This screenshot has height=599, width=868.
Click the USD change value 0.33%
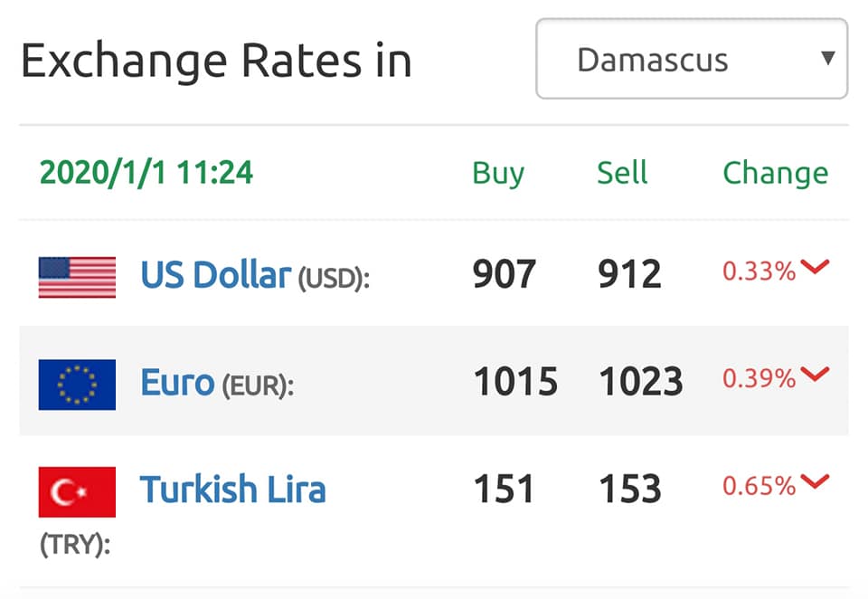(x=759, y=271)
